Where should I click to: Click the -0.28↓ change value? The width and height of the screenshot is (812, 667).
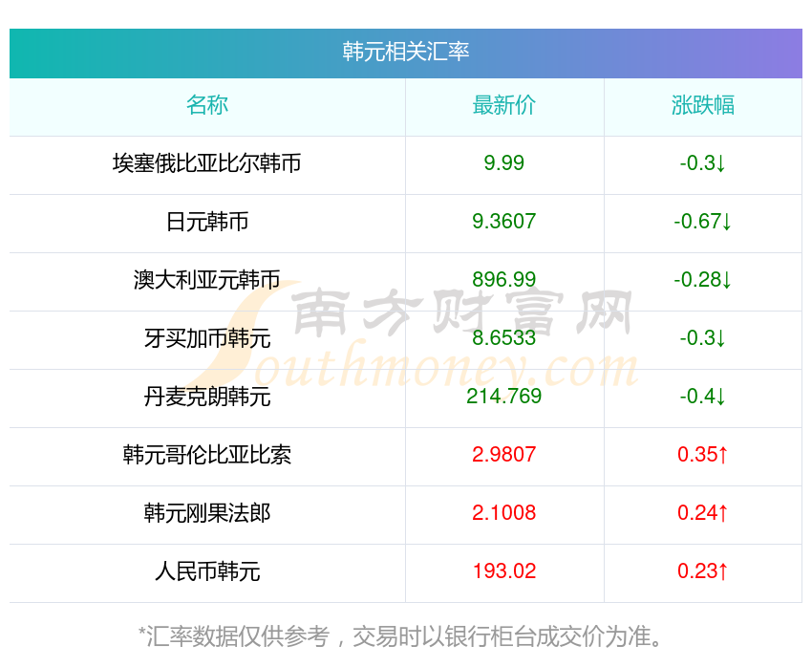point(703,280)
